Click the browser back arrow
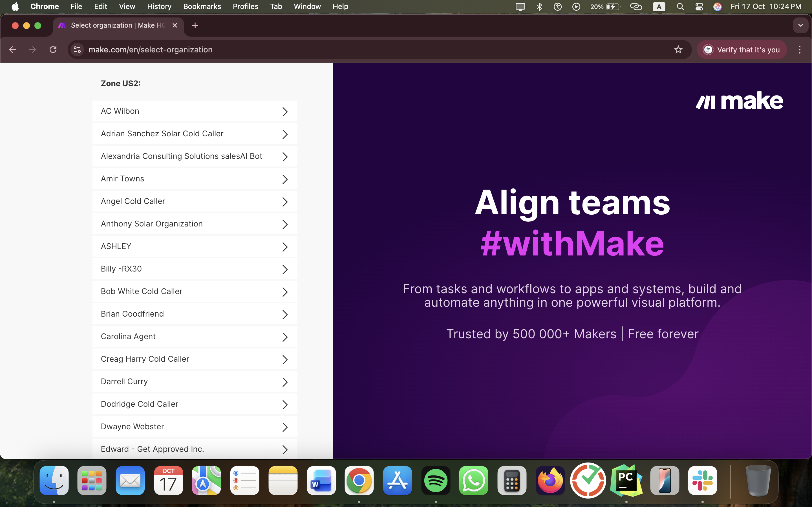The image size is (812, 507). pos(12,49)
